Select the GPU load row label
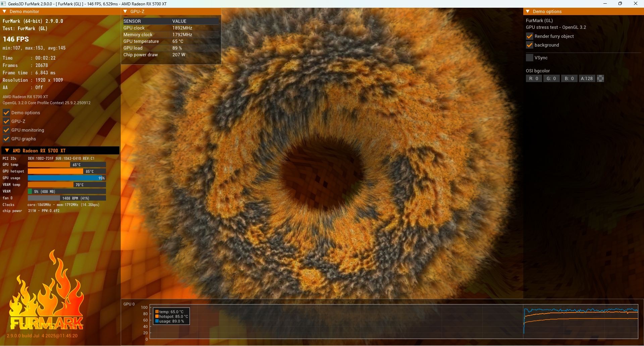 [x=133, y=48]
